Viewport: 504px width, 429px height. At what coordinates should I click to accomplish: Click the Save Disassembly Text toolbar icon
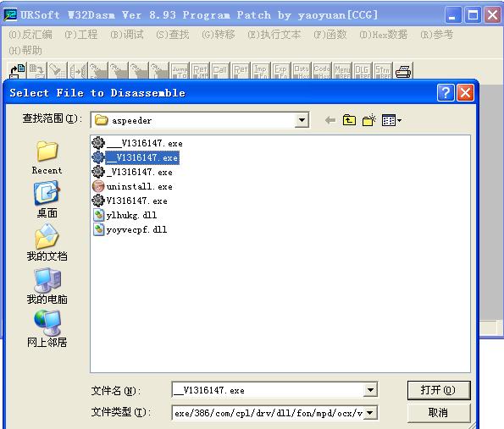[37, 70]
